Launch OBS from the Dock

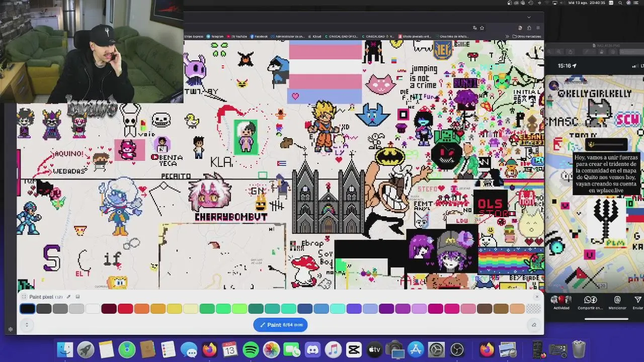click(457, 349)
